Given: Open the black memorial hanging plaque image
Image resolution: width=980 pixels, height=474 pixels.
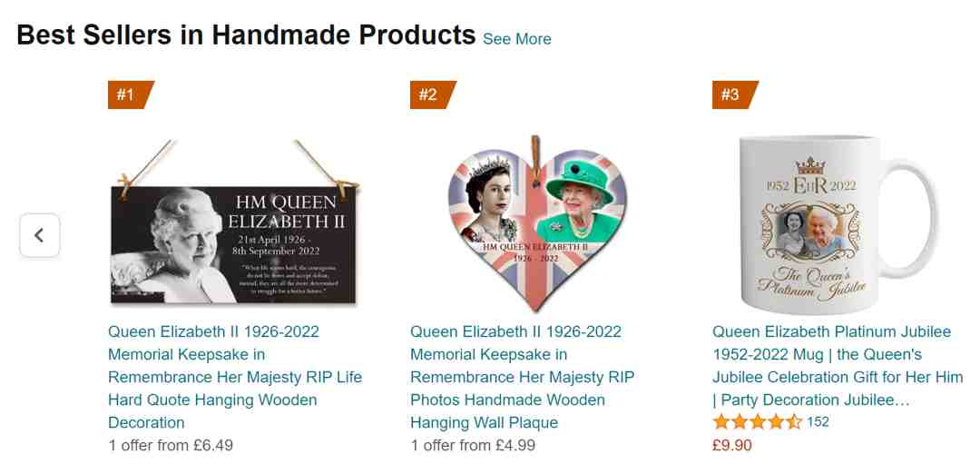Looking at the screenshot, I should [x=234, y=224].
